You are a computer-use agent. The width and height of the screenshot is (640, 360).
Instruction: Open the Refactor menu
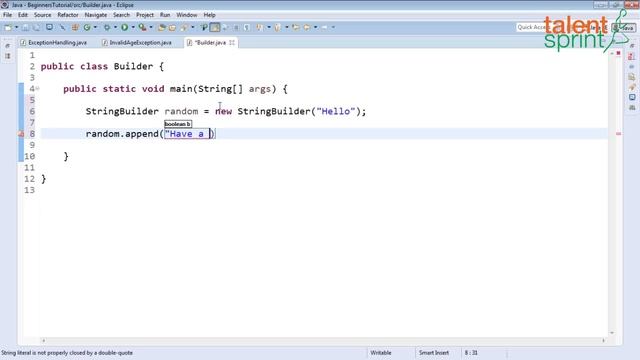[68, 15]
